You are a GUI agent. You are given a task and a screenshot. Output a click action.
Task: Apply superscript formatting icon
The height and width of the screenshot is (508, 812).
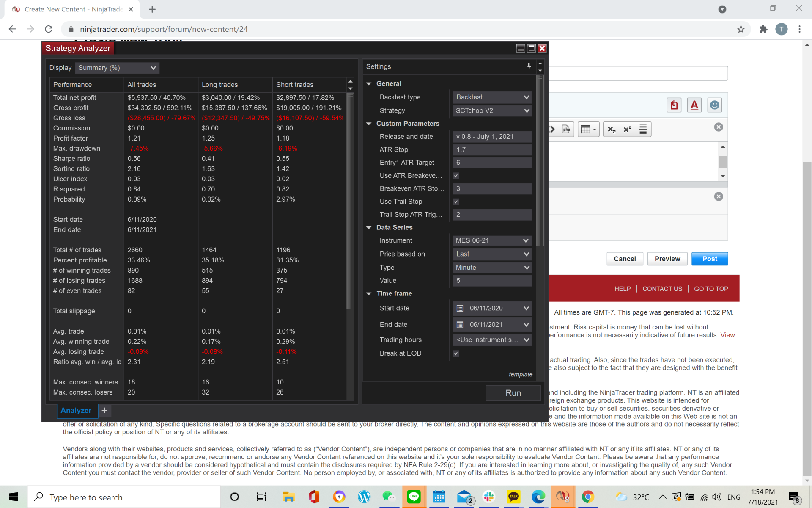(627, 130)
